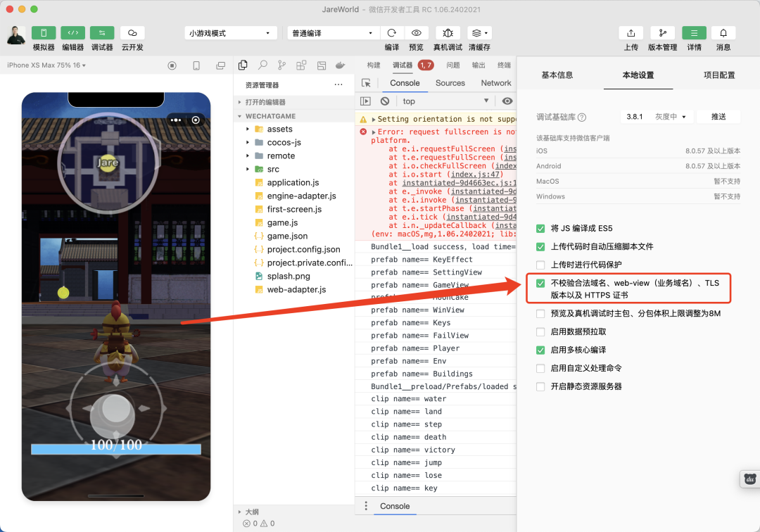Click the inspect element cursor icon
Screen dimensions: 760x532
click(366, 83)
